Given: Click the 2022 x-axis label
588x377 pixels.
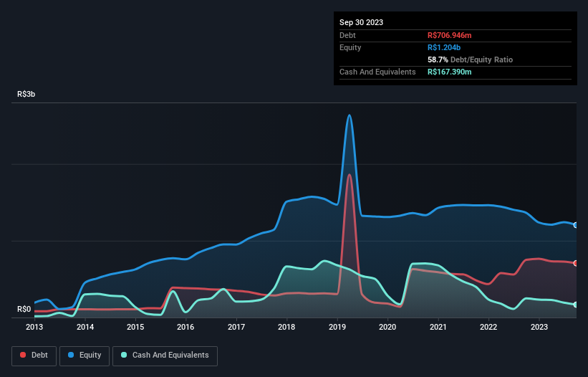Looking at the screenshot, I should (x=488, y=327).
